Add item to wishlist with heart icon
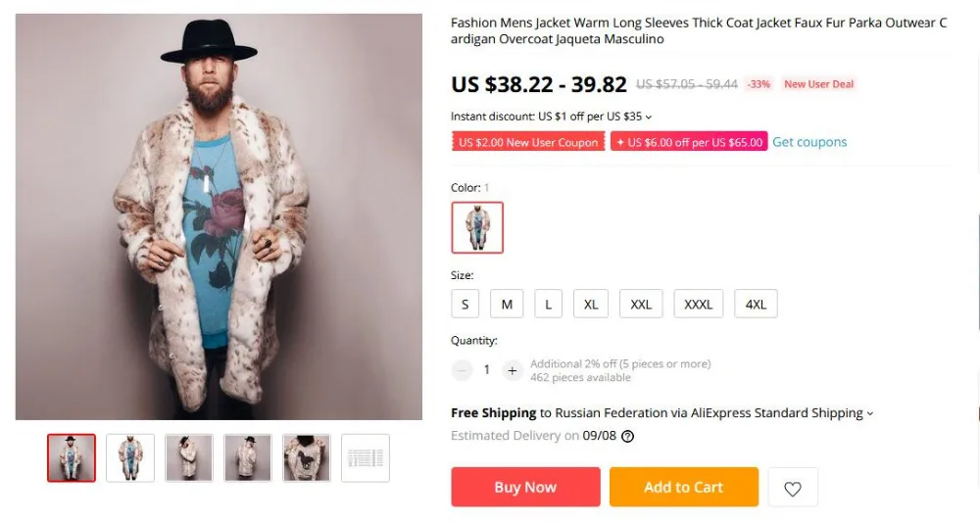980x523 pixels. tap(793, 488)
